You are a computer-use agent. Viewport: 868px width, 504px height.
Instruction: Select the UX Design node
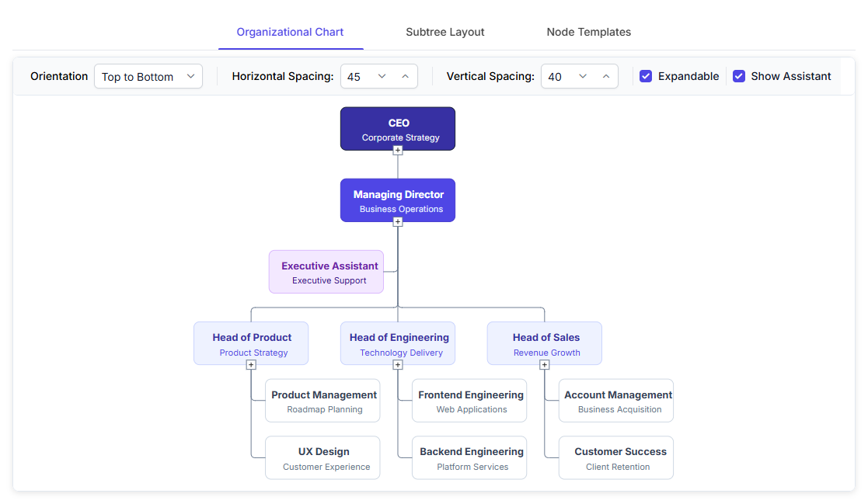[x=322, y=457]
